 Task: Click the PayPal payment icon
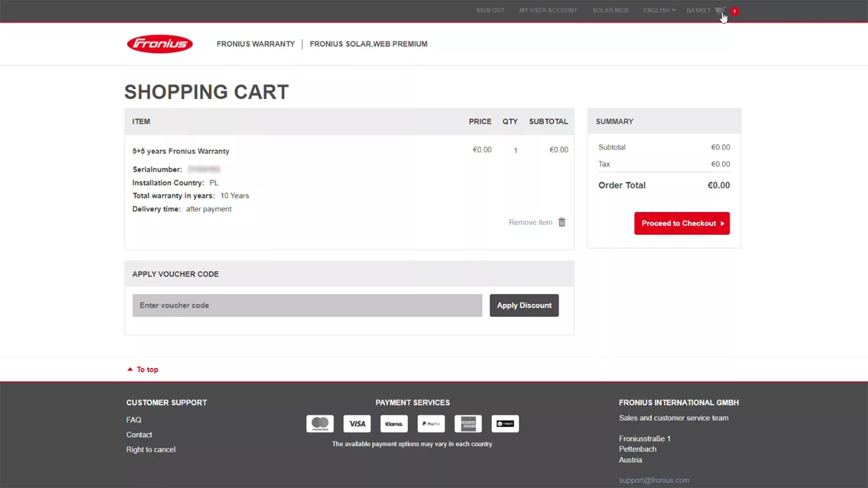coord(431,424)
